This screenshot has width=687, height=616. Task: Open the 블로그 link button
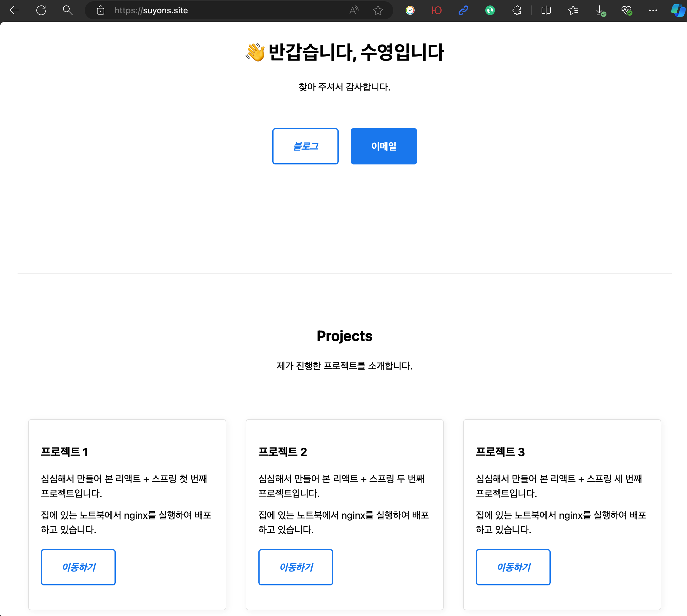point(305,146)
